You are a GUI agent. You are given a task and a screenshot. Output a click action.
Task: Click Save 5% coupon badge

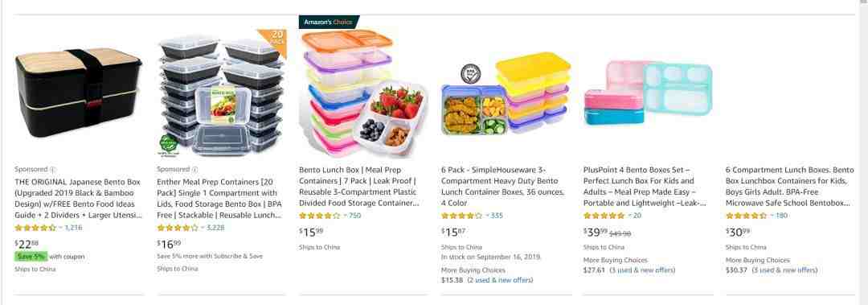(31, 256)
